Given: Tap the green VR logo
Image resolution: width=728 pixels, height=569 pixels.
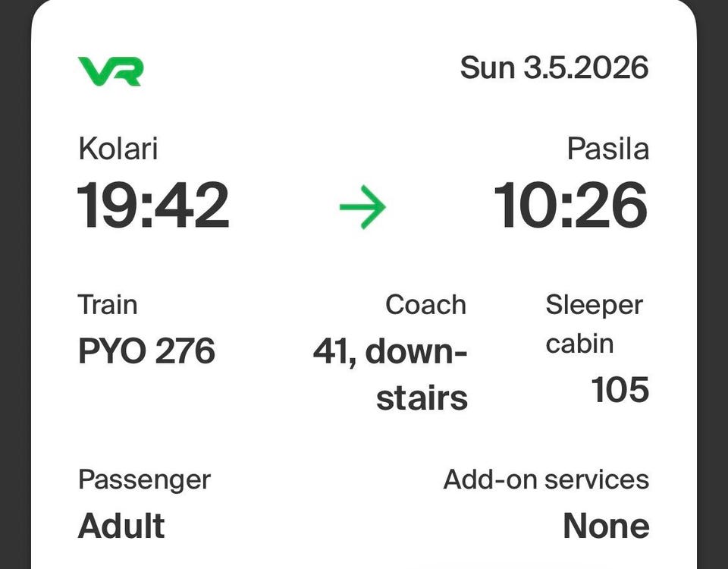Looking at the screenshot, I should [110, 71].
